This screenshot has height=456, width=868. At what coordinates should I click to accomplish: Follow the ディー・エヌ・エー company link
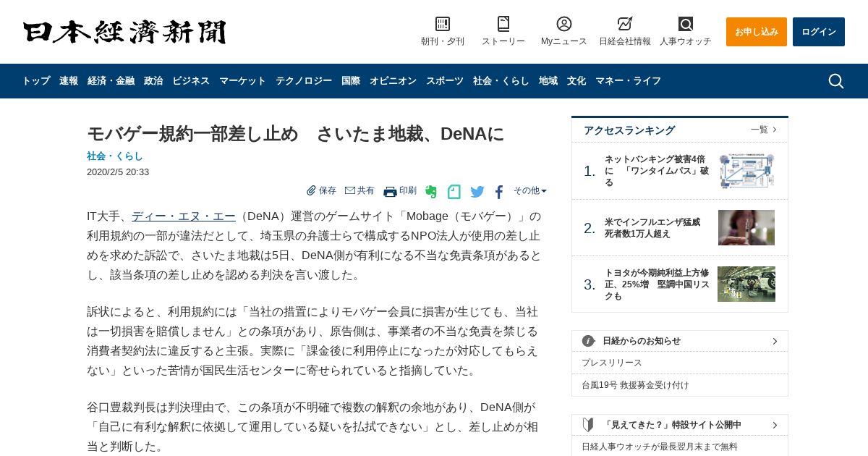point(184,216)
